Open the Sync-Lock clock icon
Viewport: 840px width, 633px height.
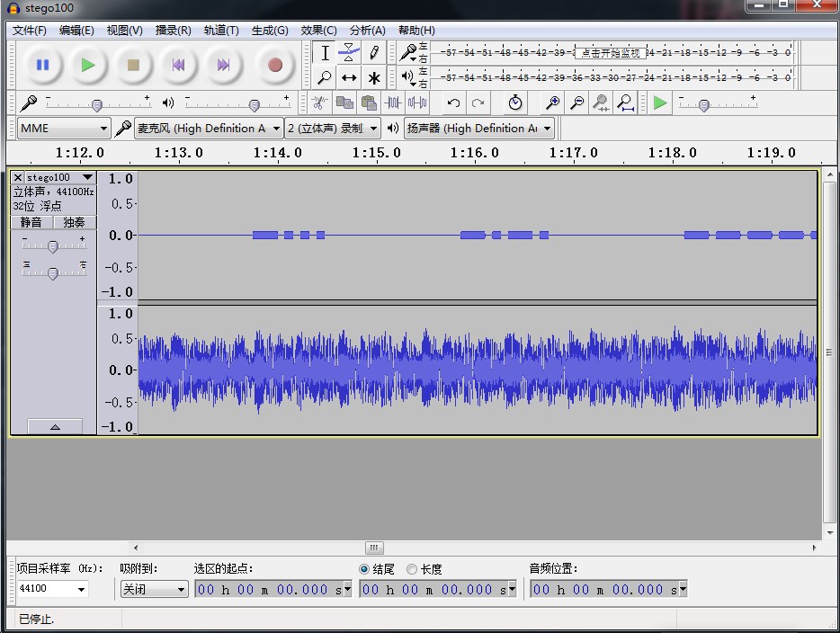point(514,103)
